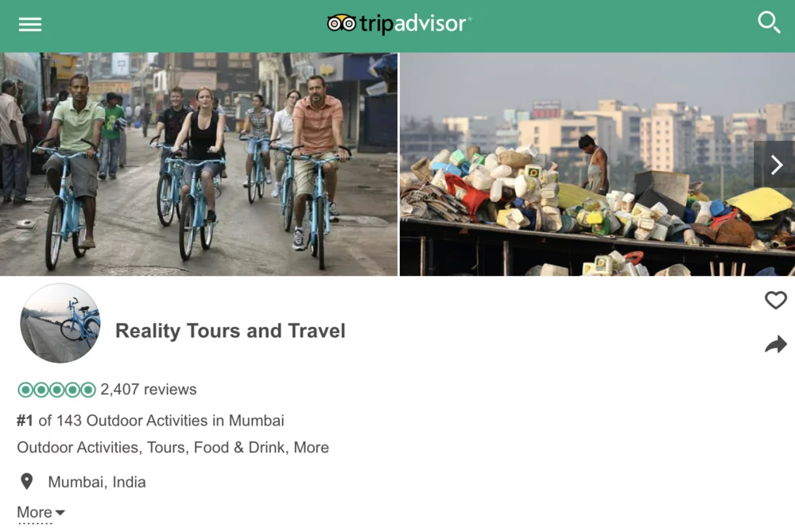Image resolution: width=795 pixels, height=532 pixels.
Task: Open the cyclists tour photo
Action: coord(199,165)
